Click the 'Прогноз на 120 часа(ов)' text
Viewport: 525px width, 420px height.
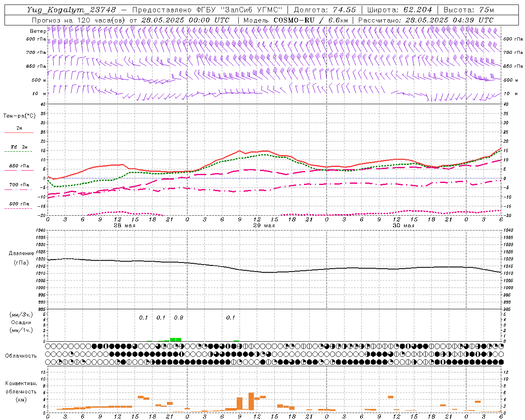(x=79, y=20)
